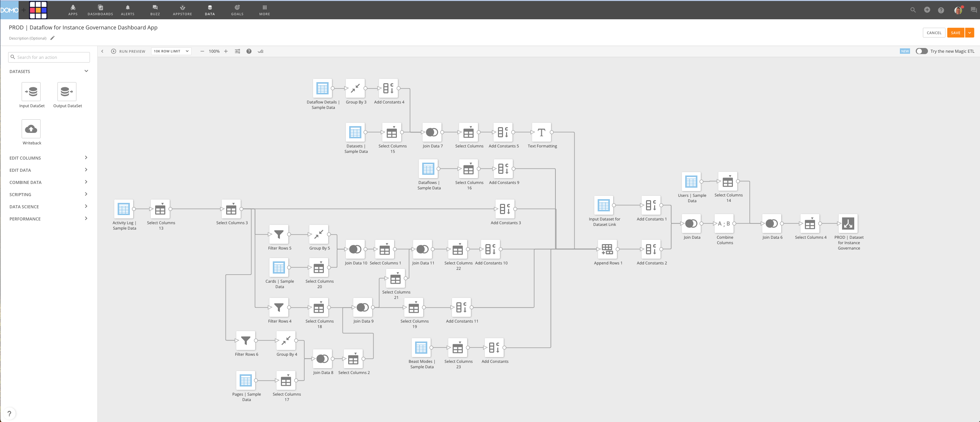This screenshot has height=422, width=980.
Task: Click the CANCEL button
Action: (934, 33)
